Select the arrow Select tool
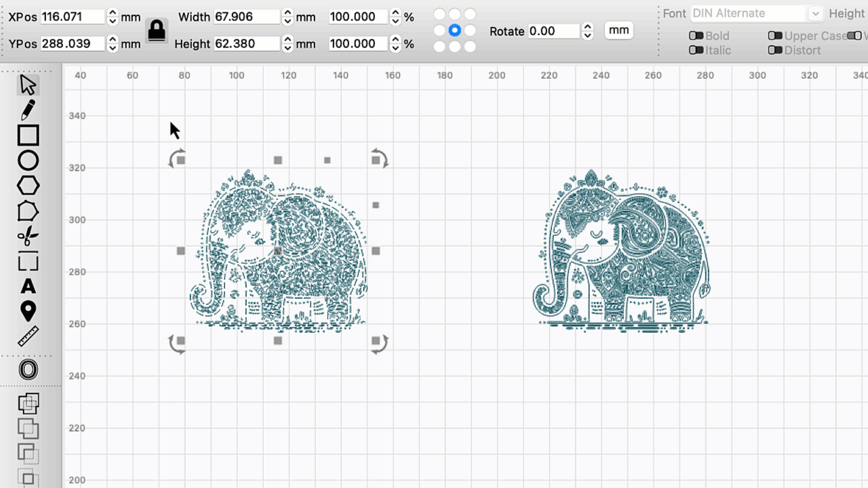The height and width of the screenshot is (488, 868). (28, 85)
